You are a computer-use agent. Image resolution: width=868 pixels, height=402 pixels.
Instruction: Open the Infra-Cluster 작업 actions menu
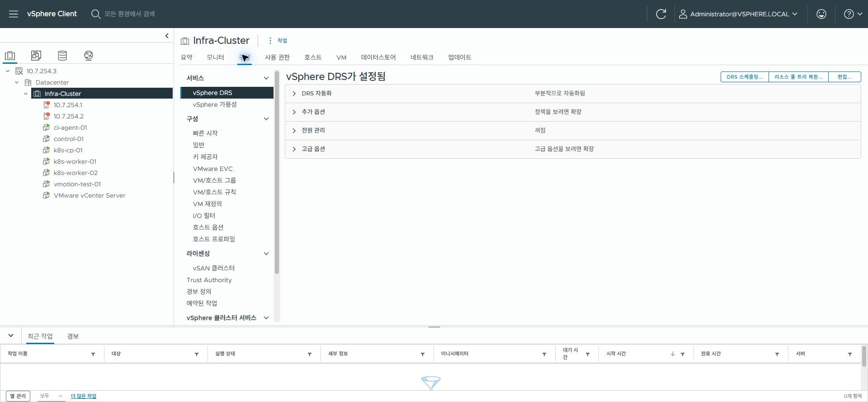point(278,41)
